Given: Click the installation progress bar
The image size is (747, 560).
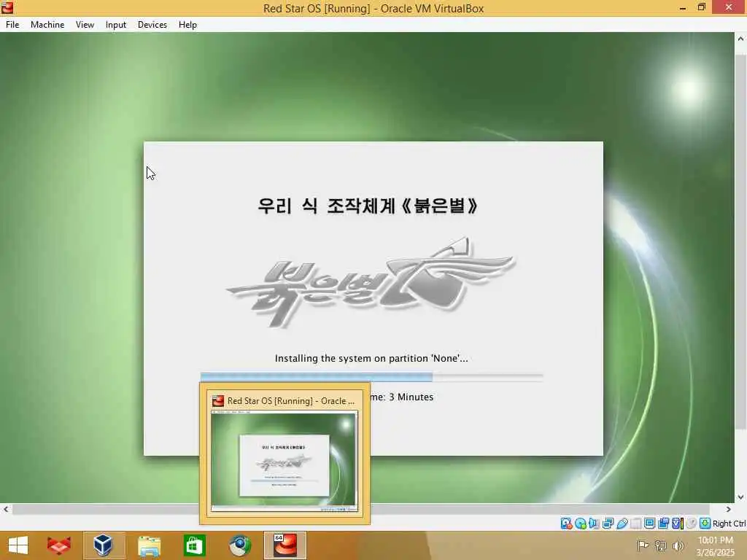Looking at the screenshot, I should (x=371, y=377).
